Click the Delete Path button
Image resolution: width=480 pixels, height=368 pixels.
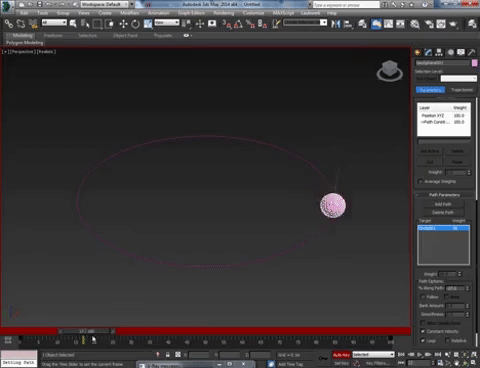point(443,213)
